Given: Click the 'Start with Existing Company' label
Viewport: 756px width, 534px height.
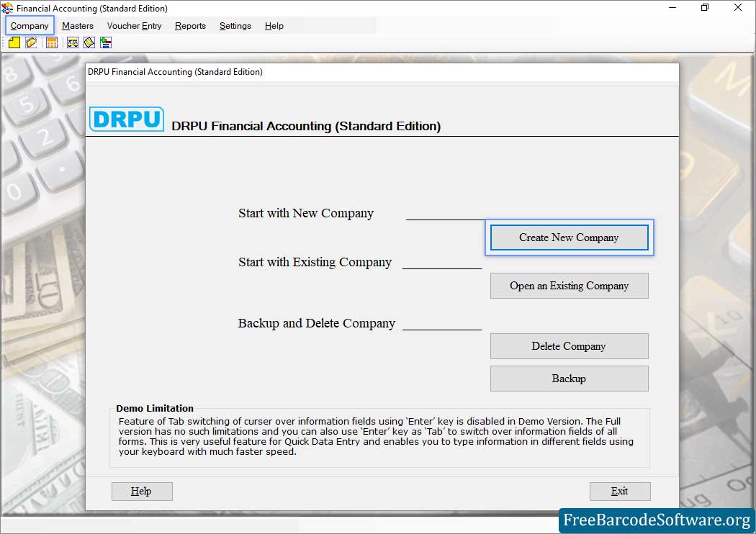Looking at the screenshot, I should pos(315,262).
